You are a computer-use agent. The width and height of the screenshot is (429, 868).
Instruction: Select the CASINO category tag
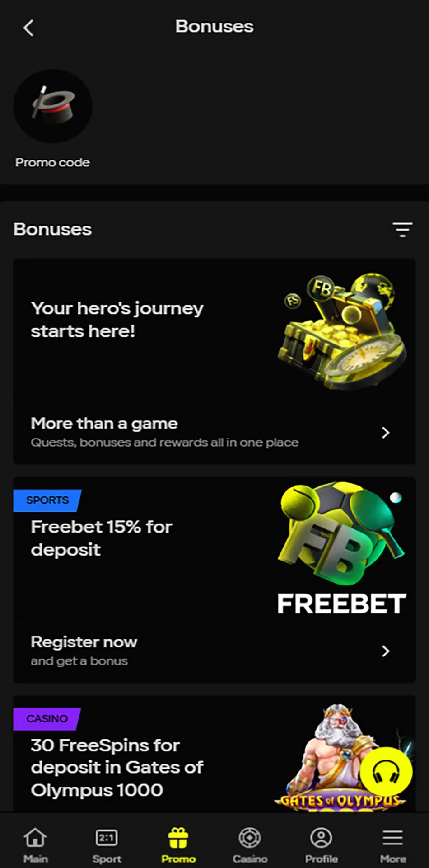47,719
